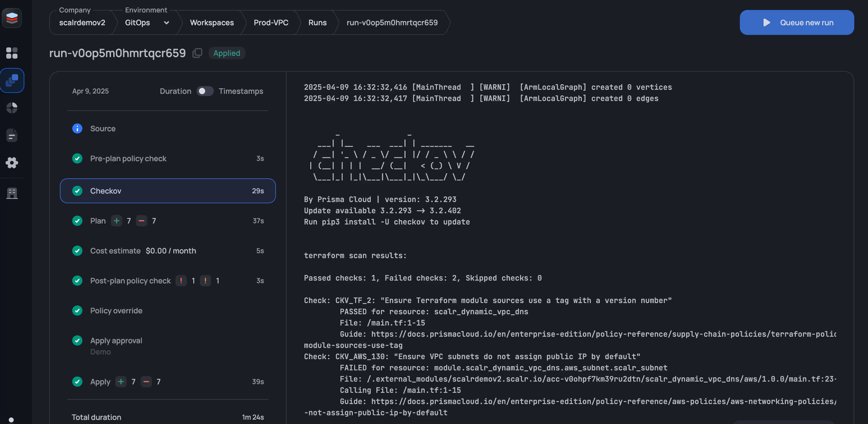Click the Checkov 29s duration value
This screenshot has width=868, height=424.
[x=258, y=191]
